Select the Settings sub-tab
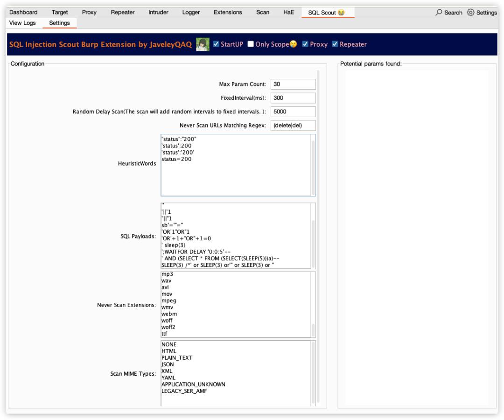The width and height of the screenshot is (504, 420). pos(59,23)
